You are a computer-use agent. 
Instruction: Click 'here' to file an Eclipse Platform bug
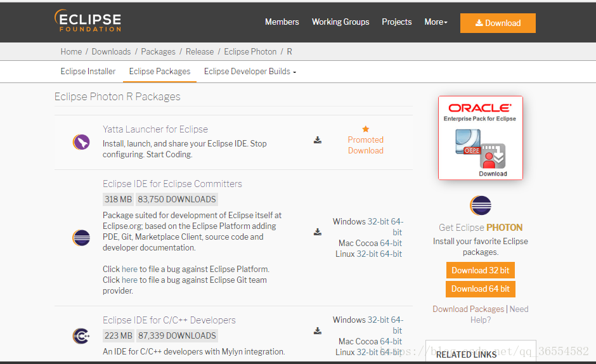(129, 270)
